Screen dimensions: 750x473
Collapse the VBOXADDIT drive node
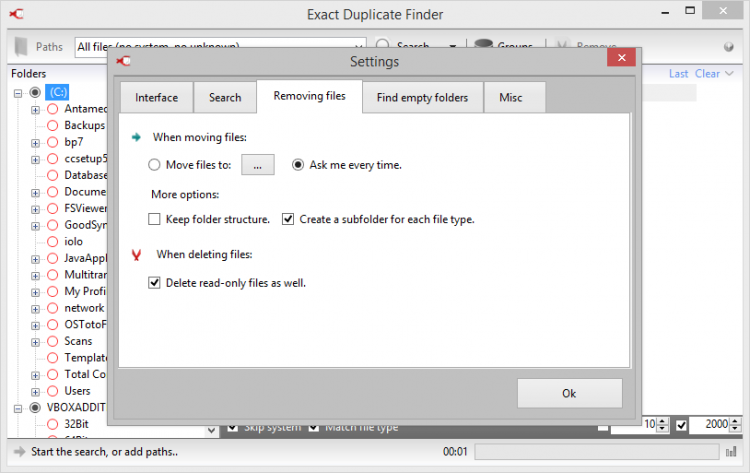[x=18, y=408]
